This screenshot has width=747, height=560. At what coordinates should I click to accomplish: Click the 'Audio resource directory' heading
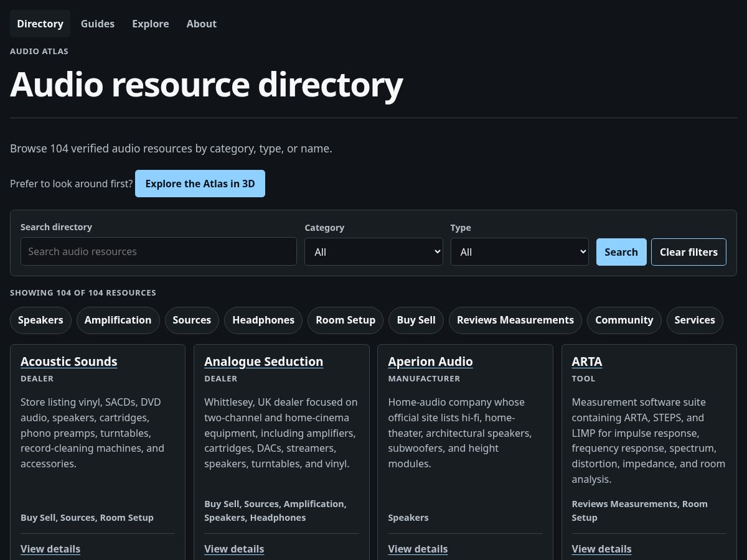[207, 84]
